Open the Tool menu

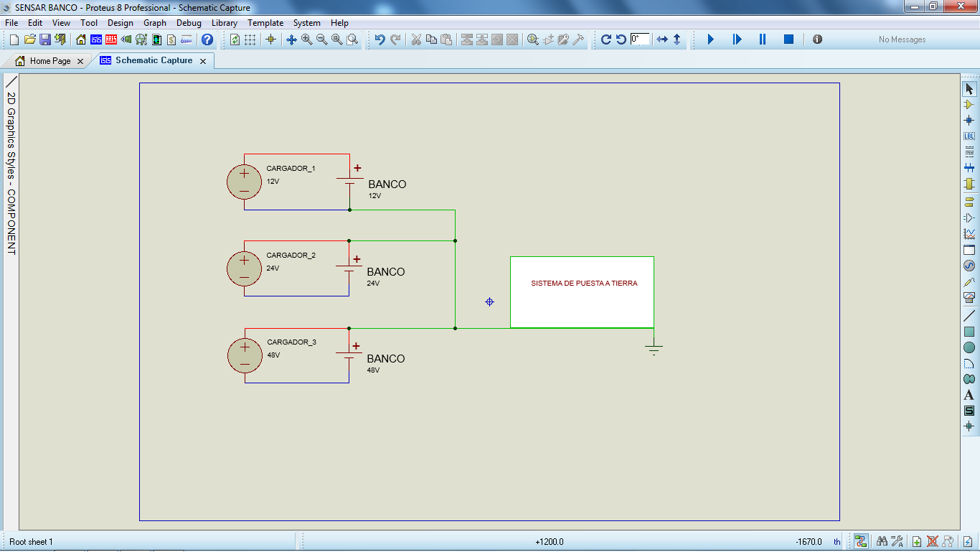tap(89, 23)
